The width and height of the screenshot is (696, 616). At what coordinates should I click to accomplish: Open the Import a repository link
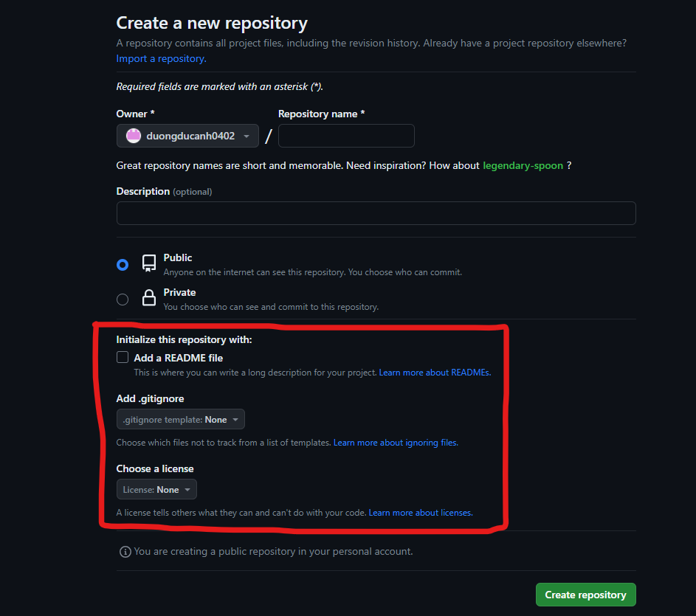coord(161,58)
